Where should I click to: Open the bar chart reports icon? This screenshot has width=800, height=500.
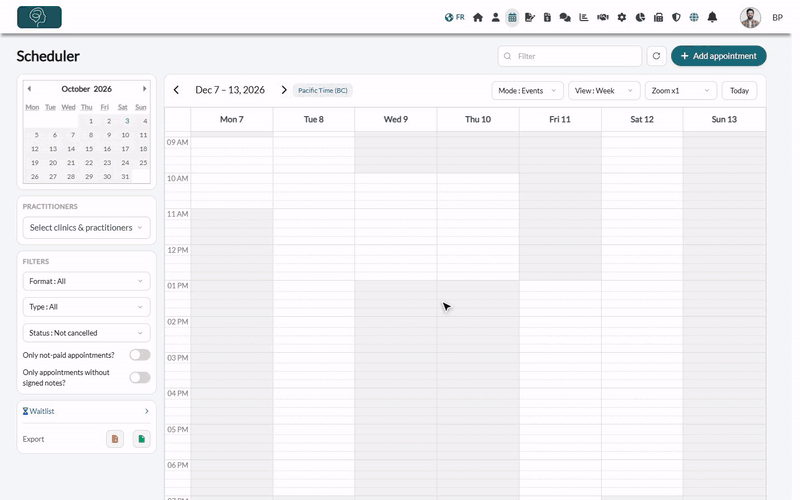pyautogui.click(x=584, y=17)
